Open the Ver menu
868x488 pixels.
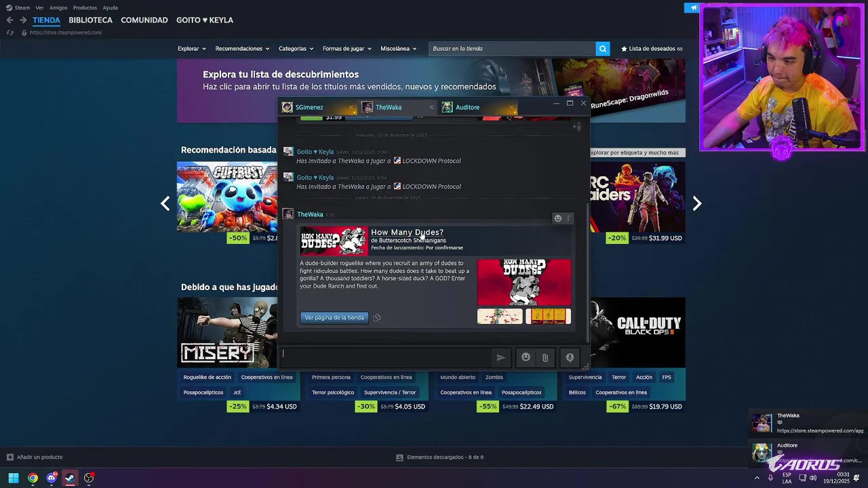tap(39, 8)
